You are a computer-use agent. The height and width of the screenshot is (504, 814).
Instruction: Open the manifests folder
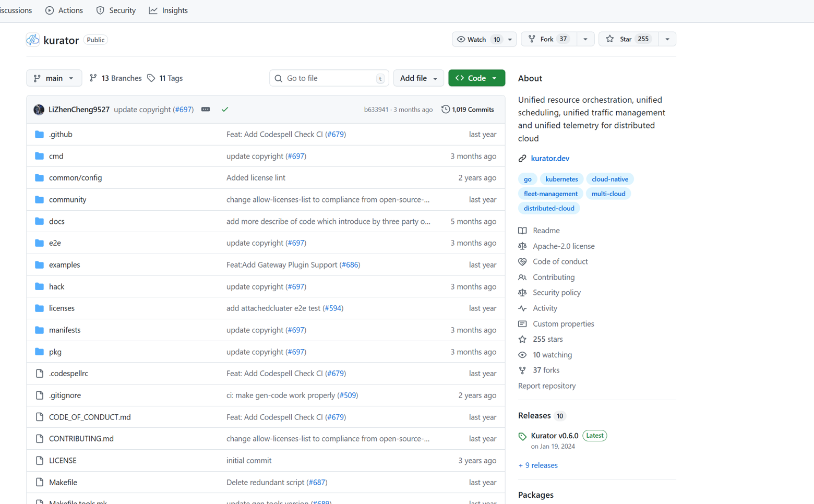click(65, 330)
